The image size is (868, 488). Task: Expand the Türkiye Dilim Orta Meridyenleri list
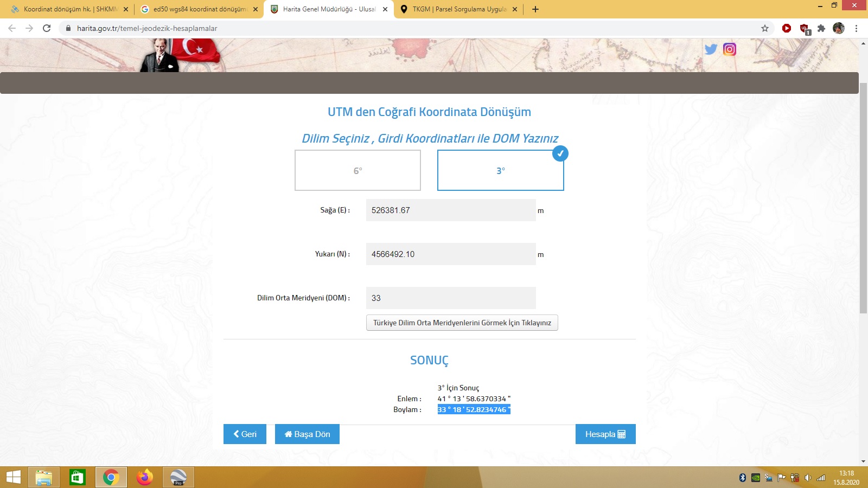tap(462, 323)
